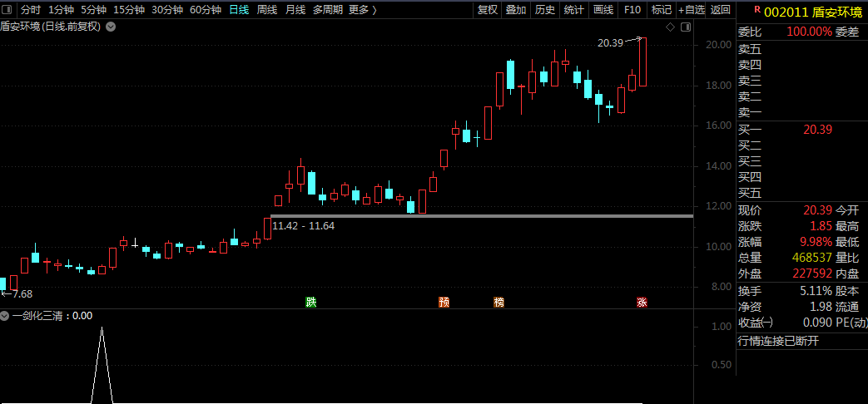Click the 外盘 227592 value
Viewport: 868px width, 404px height.
[x=812, y=273]
